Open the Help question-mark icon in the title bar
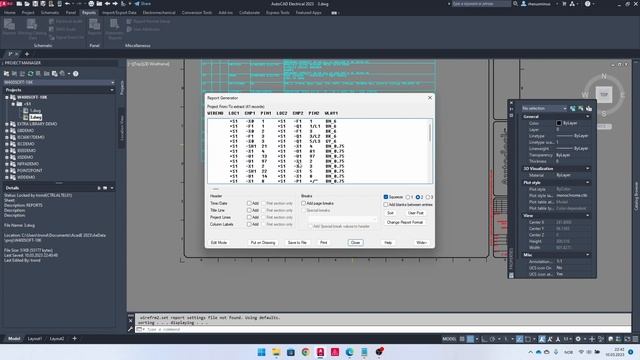 click(587, 4)
